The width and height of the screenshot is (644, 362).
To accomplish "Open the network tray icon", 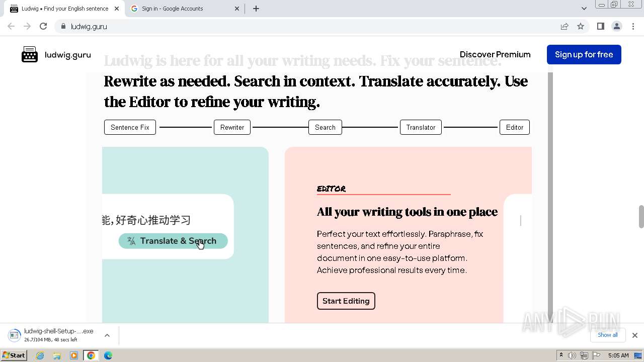I will tap(584, 355).
